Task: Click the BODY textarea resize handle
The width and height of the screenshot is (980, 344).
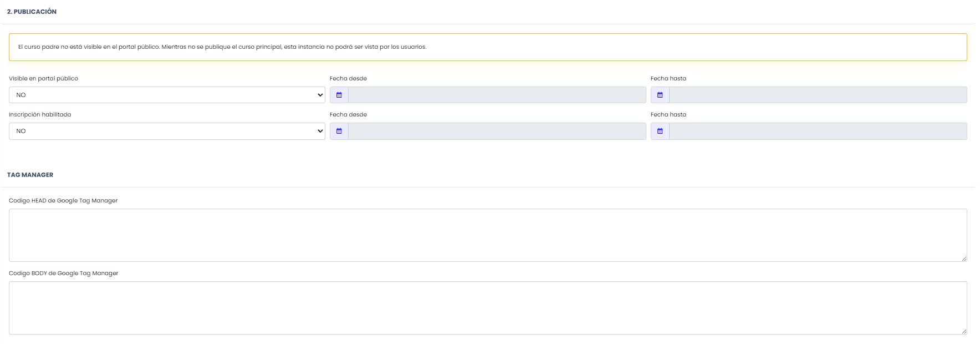Action: coord(964,331)
